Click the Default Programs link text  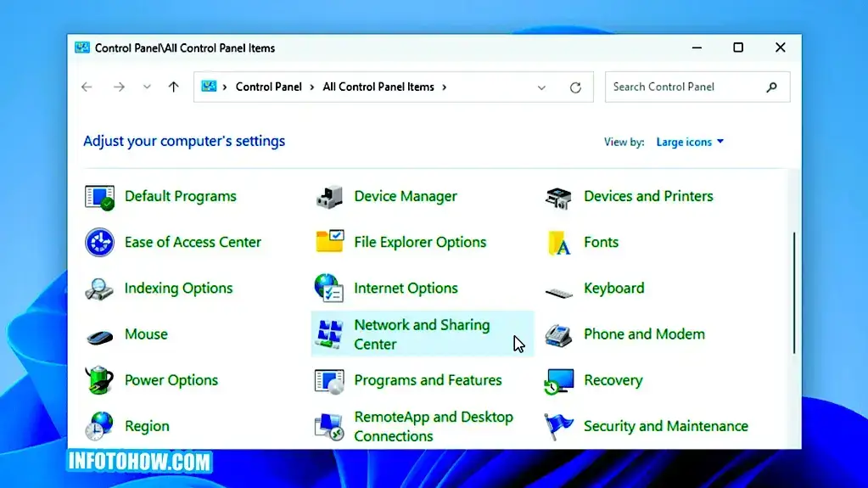181,196
